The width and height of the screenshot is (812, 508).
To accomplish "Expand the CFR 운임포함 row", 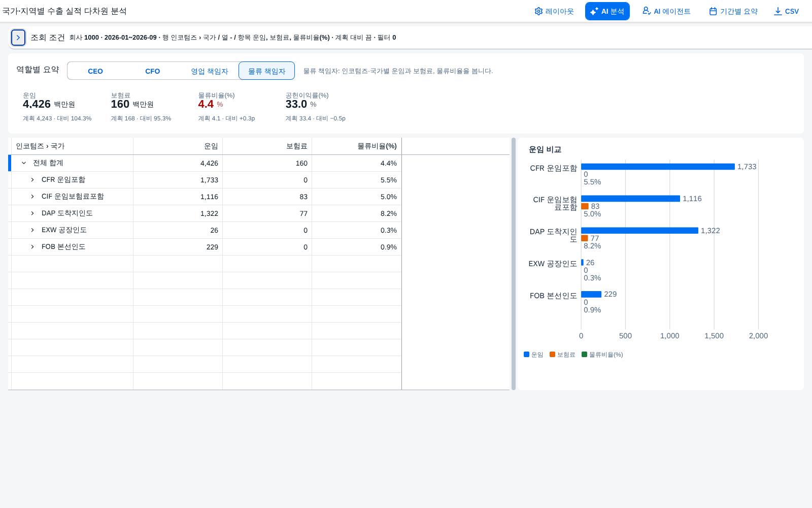I will click(x=32, y=180).
